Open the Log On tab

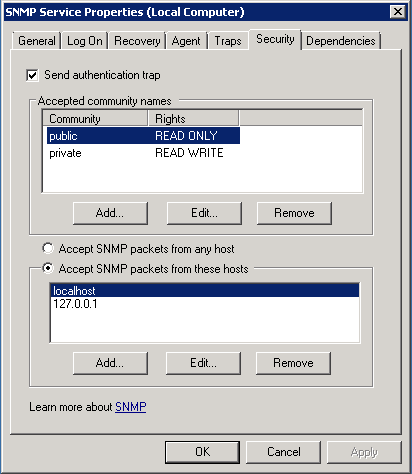pyautogui.click(x=85, y=41)
